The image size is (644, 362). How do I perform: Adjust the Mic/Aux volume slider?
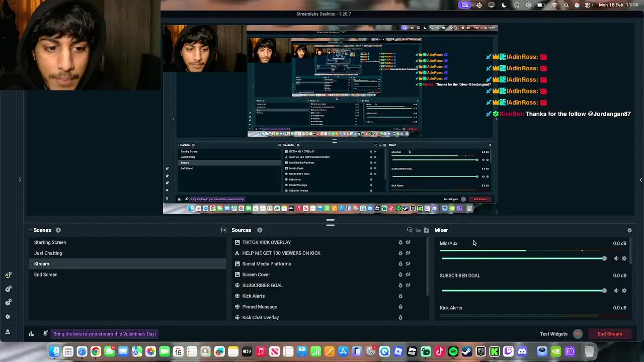point(524,258)
